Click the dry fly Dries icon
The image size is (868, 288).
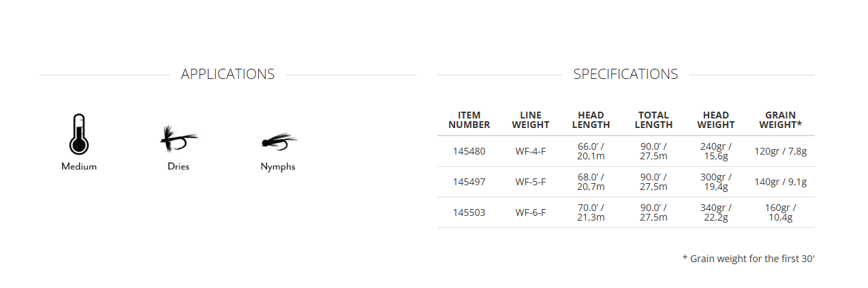point(178,140)
